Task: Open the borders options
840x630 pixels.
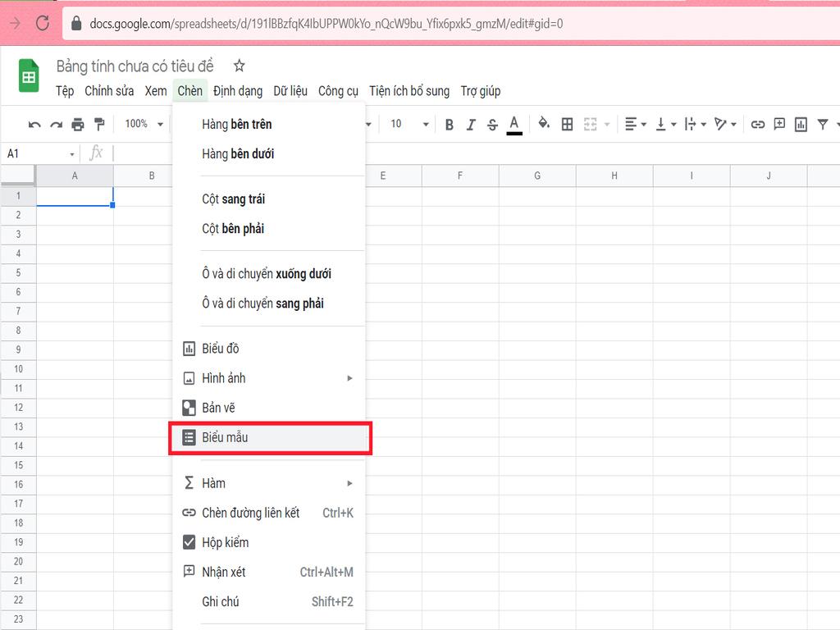Action: (x=567, y=124)
